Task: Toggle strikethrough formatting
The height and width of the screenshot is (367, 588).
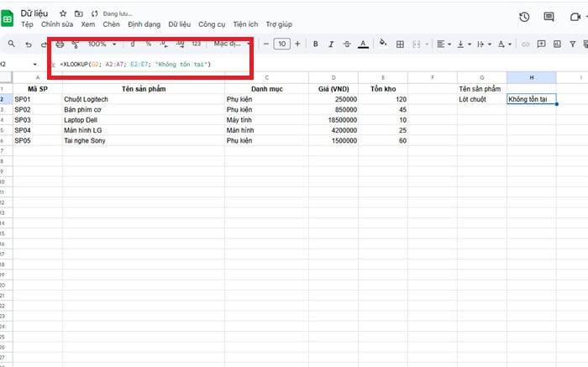Action: pyautogui.click(x=347, y=45)
